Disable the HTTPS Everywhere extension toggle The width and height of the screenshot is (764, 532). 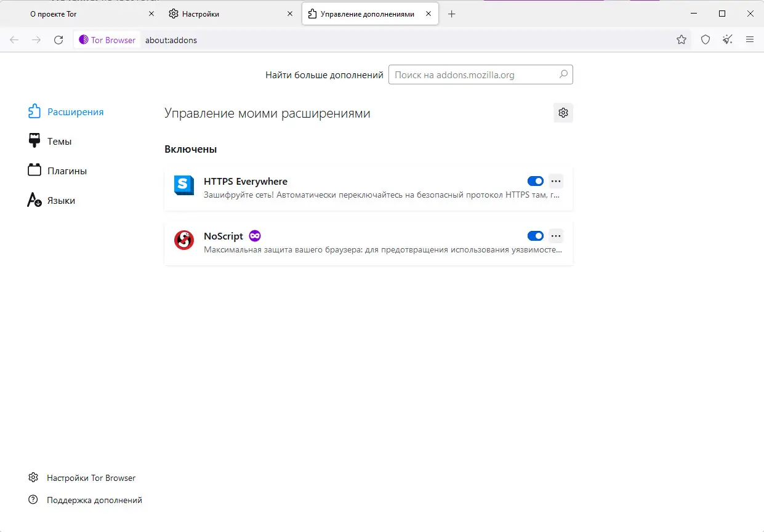coord(536,181)
